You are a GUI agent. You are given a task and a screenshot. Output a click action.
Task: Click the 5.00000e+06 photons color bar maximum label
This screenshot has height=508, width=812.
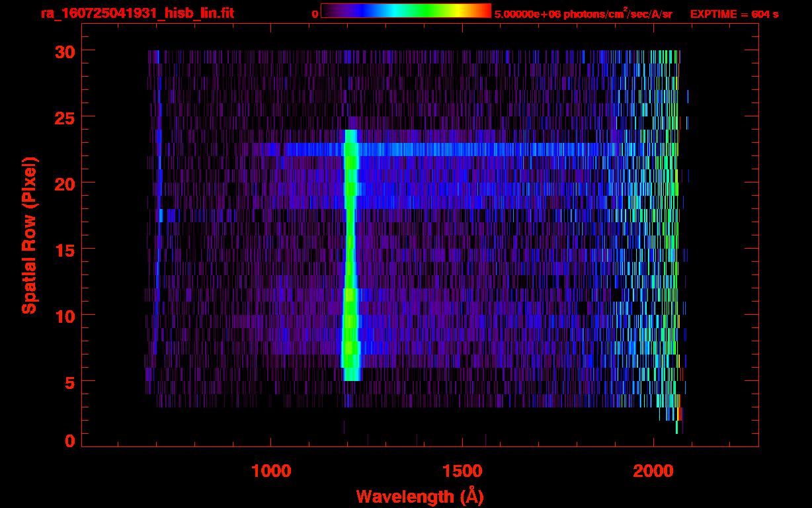tap(583, 14)
